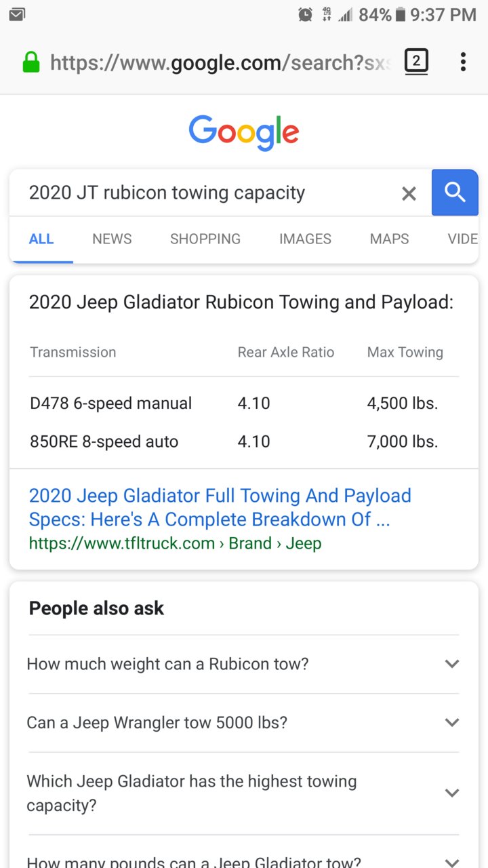Expand "Which Jeep Gladiator has the highest towing capacity?"
Image resolution: width=488 pixels, height=868 pixels.
click(x=244, y=793)
